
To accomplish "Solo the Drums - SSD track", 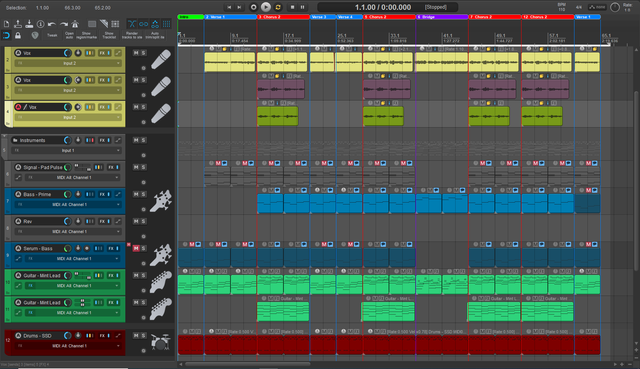I will coord(143,336).
